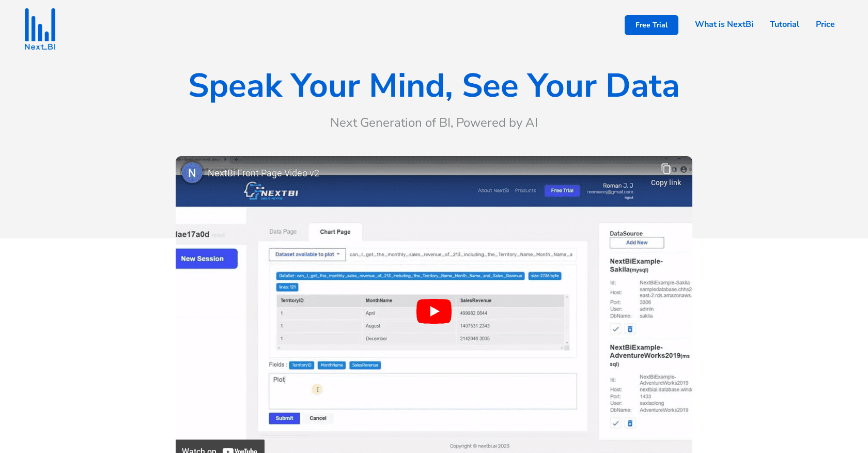Click the Copy link icon on the video

coord(666,169)
